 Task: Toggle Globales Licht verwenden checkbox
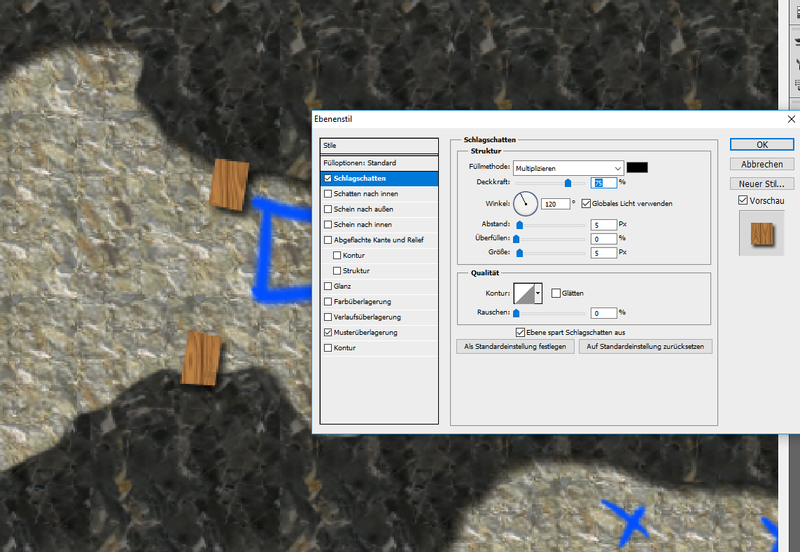(586, 203)
